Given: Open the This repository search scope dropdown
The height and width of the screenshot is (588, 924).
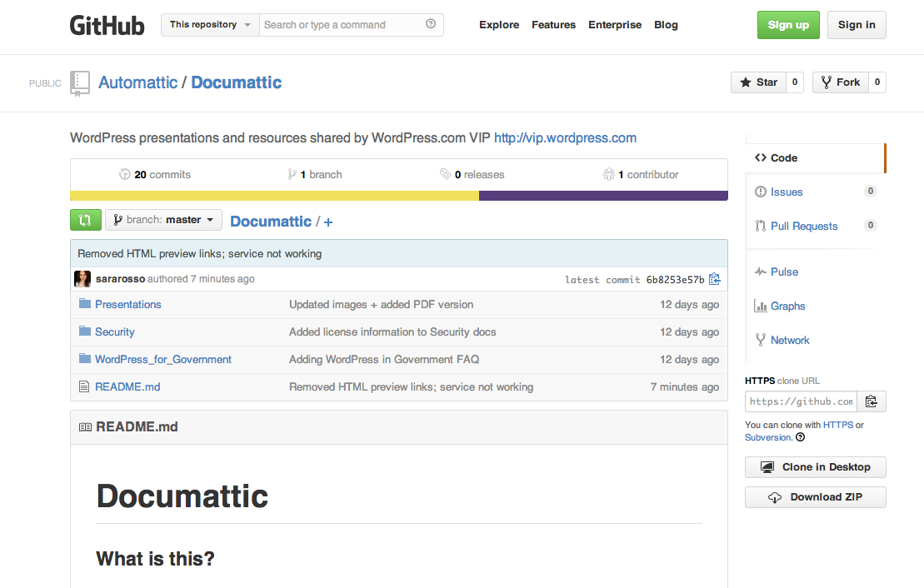Looking at the screenshot, I should pos(210,25).
